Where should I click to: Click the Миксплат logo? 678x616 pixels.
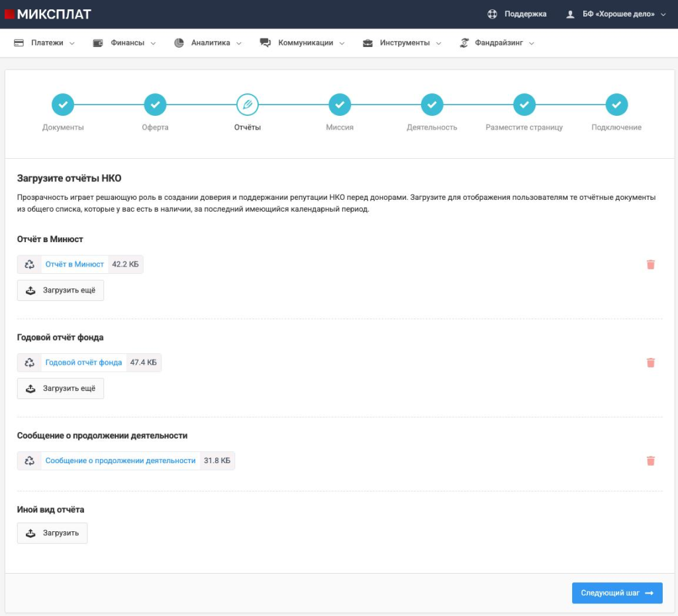pyautogui.click(x=48, y=14)
